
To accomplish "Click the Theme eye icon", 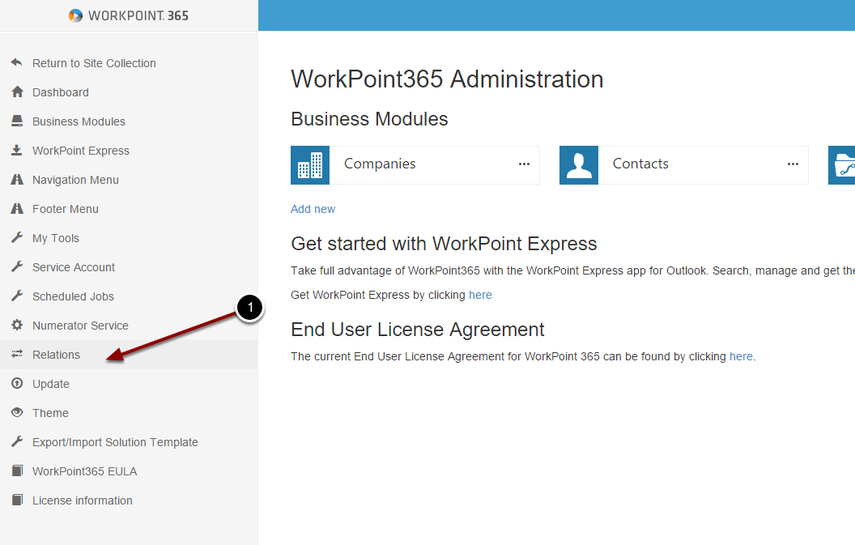I will coord(17,412).
